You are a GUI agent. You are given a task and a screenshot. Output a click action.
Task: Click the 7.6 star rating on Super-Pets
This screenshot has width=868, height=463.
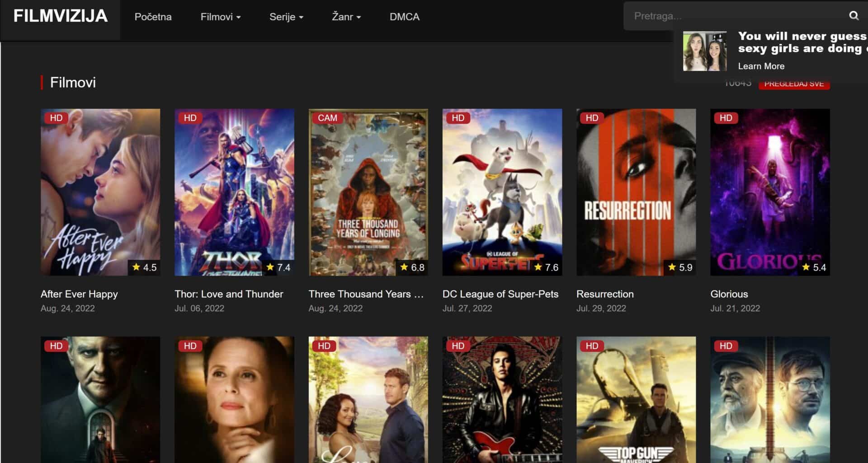(x=546, y=267)
